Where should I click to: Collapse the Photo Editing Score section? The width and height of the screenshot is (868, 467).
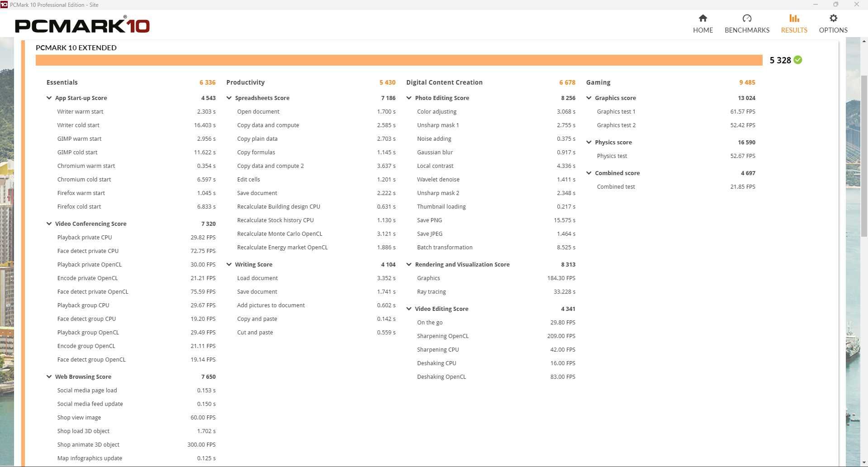[409, 98]
